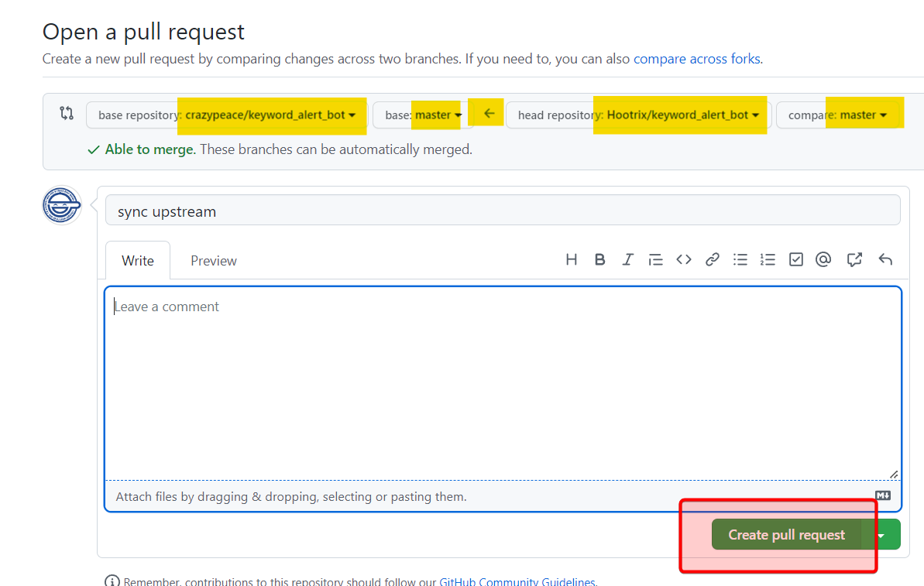Screen dimensions: 924x586
Task: Open the base repository crazypeace/keyword_alert_bot dropdown
Action: click(x=226, y=115)
